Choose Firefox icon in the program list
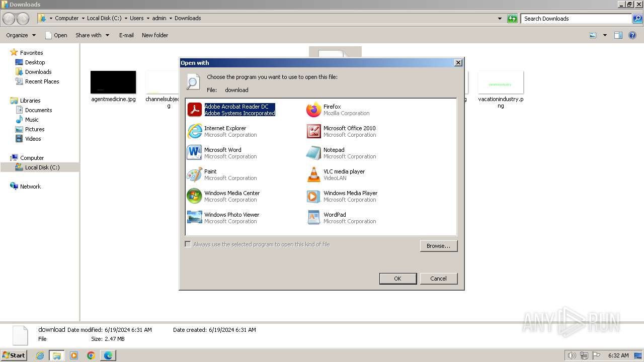This screenshot has width=644, height=362. pyautogui.click(x=313, y=110)
